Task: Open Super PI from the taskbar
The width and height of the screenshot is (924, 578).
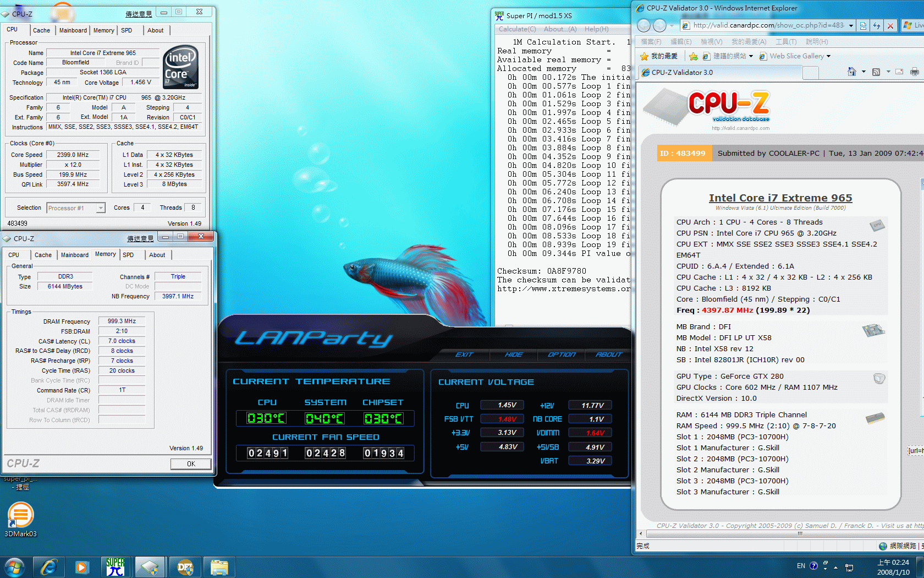Action: coord(116,567)
